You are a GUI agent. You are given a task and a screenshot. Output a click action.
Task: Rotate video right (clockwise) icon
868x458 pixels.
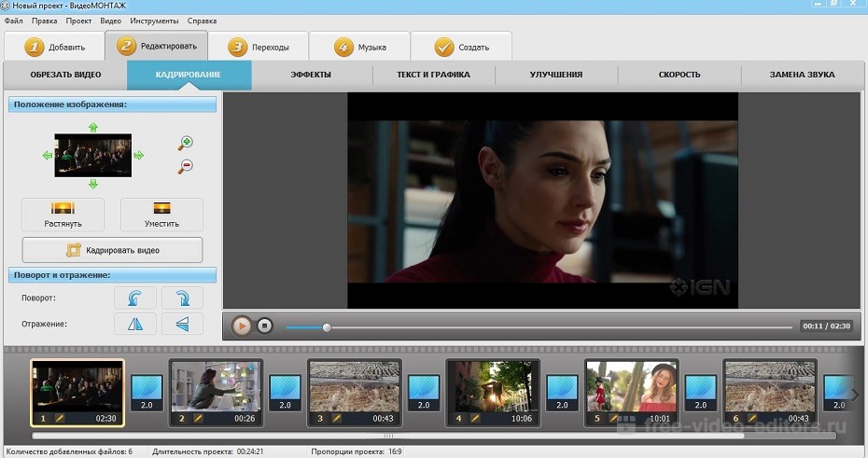click(x=182, y=298)
